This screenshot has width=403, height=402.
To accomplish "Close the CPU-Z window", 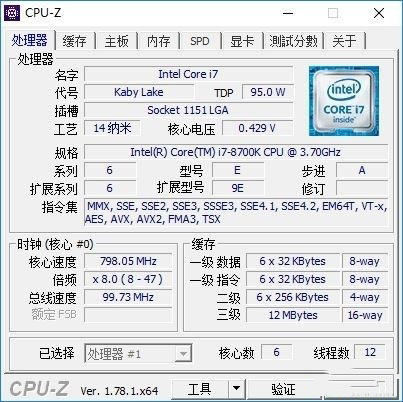I will point(379,13).
